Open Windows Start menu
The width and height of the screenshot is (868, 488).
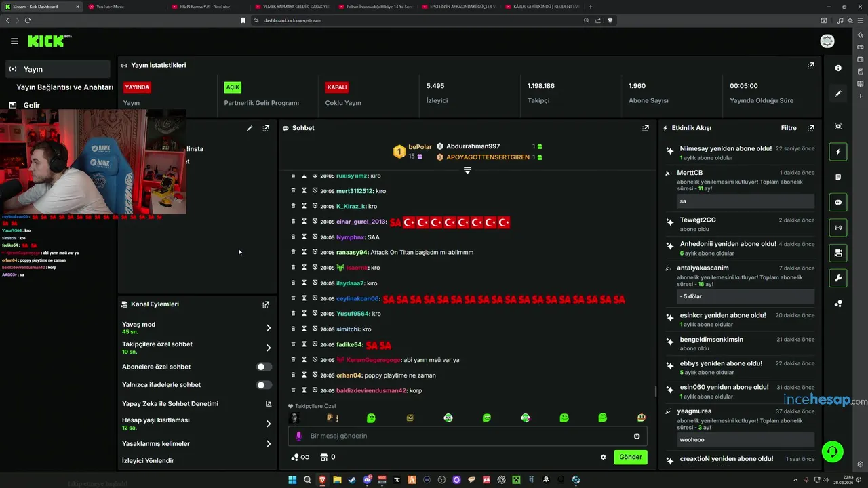click(x=292, y=480)
